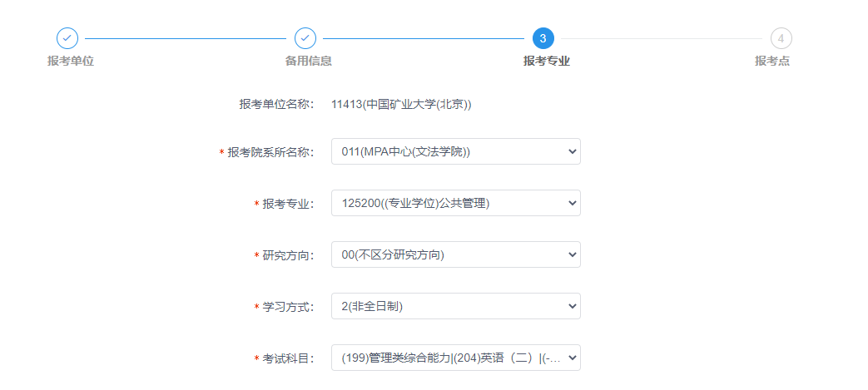The image size is (868, 390).
Task: Go to the 报考单位 step label
Action: 71,61
